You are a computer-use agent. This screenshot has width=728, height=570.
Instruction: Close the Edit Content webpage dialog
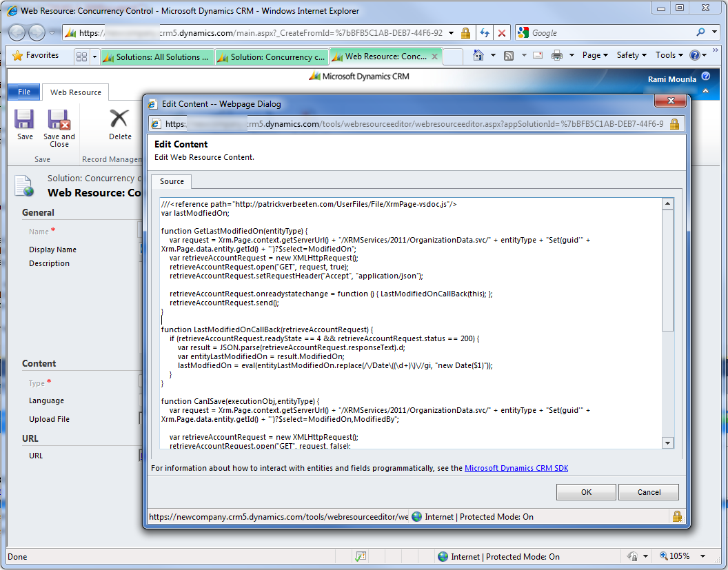point(670,101)
